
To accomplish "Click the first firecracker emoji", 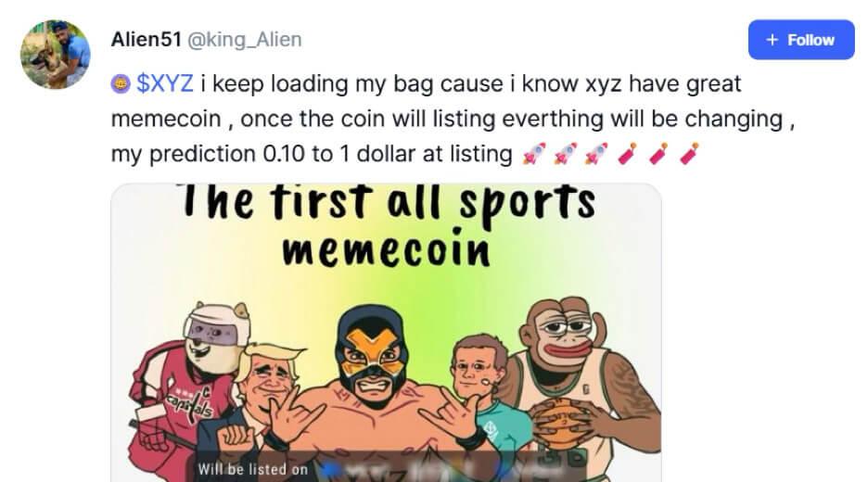I will pyautogui.click(x=627, y=153).
